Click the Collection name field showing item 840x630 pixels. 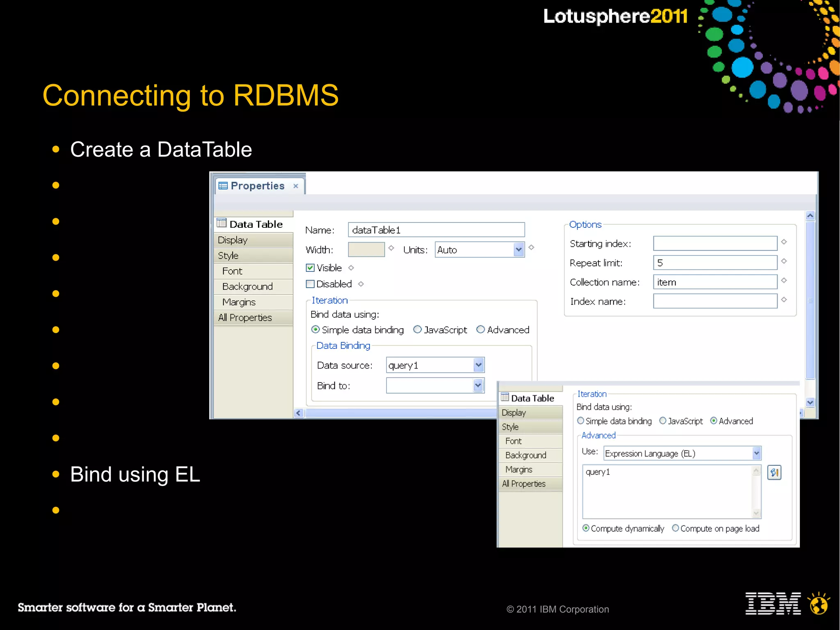click(x=715, y=282)
